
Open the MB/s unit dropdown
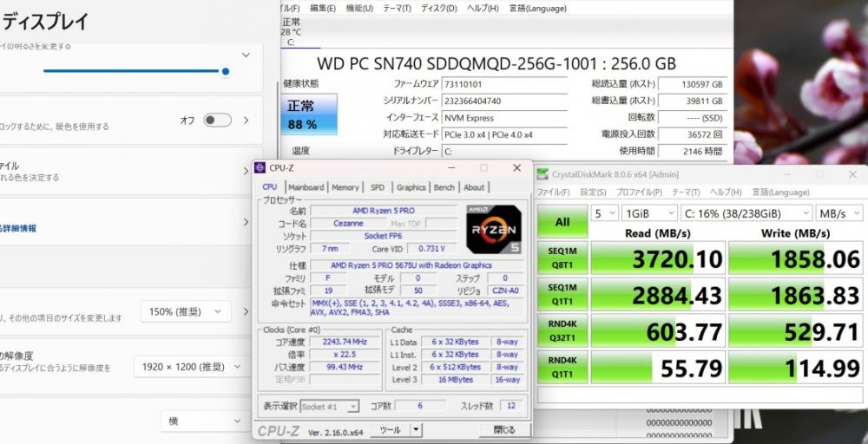tap(839, 212)
